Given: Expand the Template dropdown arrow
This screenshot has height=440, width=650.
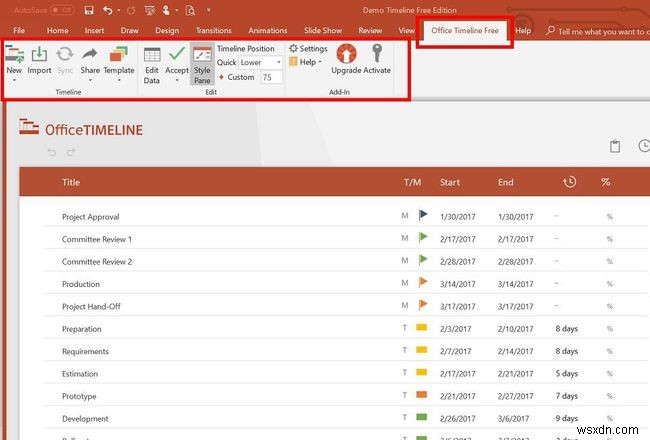Looking at the screenshot, I should [x=119, y=80].
